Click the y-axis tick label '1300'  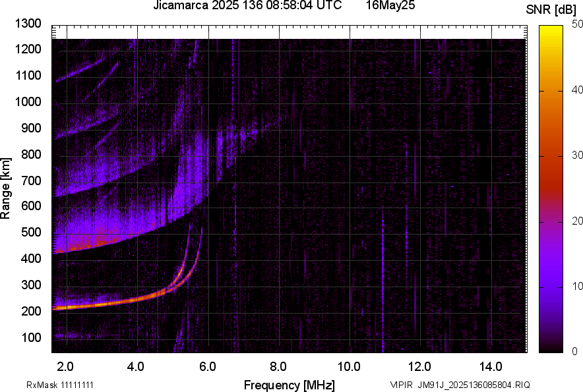click(28, 24)
